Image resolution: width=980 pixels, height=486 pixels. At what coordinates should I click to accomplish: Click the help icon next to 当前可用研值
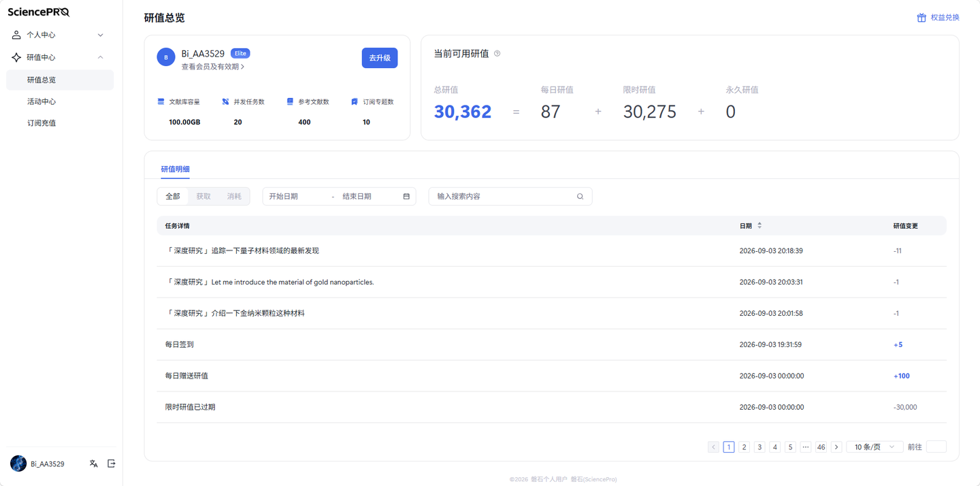pos(497,54)
